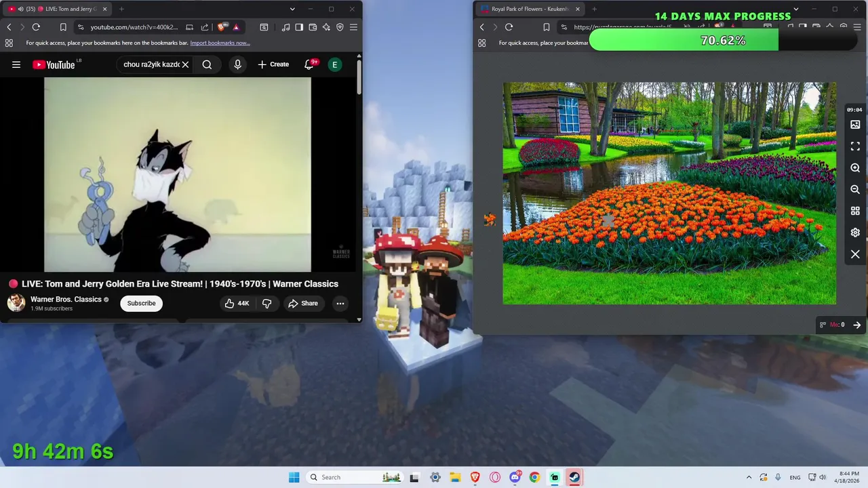Open the site settings icon next to youtube.com URL
Screen dimensions: 868x488
coord(81,27)
